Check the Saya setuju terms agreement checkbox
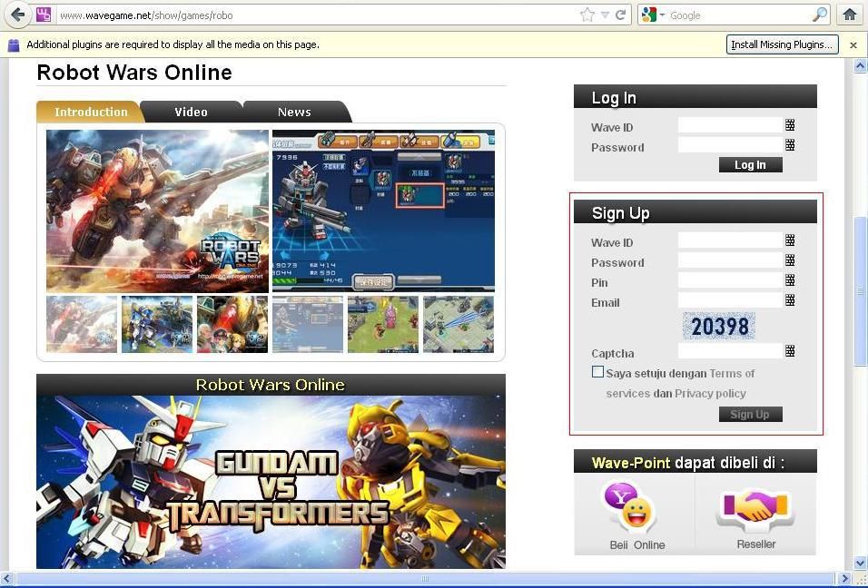The height and width of the screenshot is (588, 868). coord(597,372)
